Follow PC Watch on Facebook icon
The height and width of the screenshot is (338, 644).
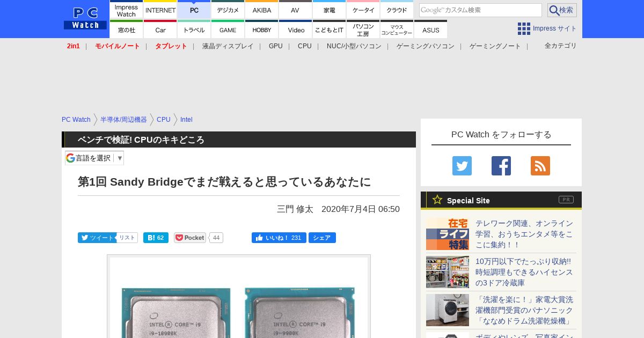[501, 166]
